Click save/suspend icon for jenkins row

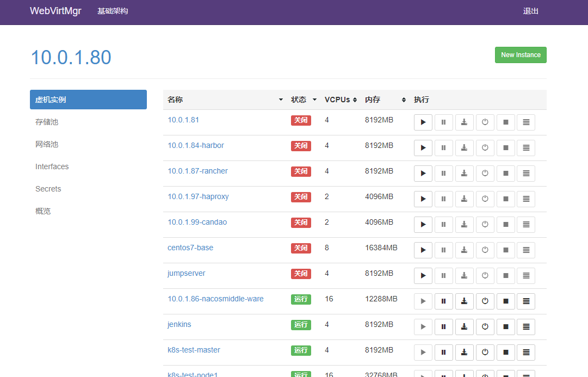(x=464, y=327)
